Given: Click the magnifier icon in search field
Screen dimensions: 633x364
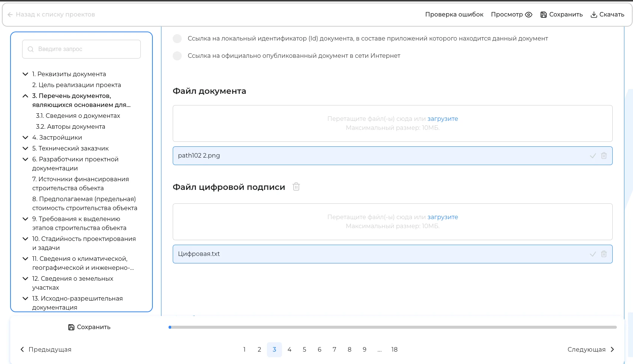Looking at the screenshot, I should [x=31, y=49].
